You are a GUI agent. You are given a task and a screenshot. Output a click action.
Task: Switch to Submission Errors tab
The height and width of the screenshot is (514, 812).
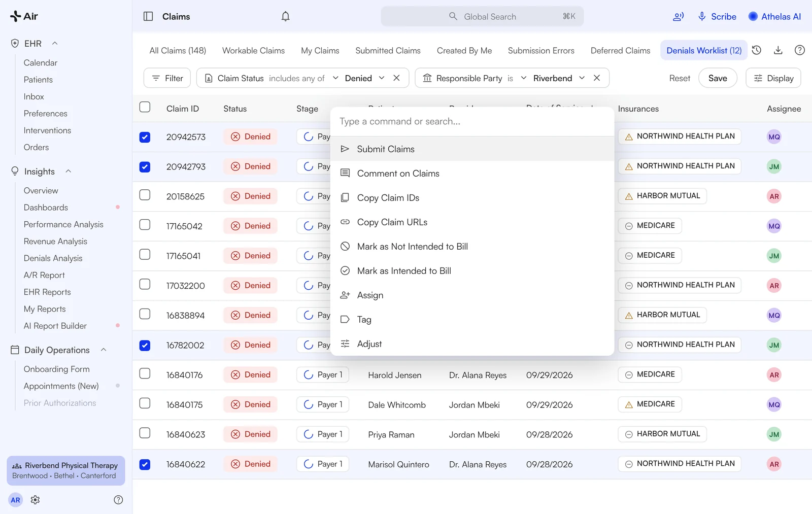[x=541, y=50]
